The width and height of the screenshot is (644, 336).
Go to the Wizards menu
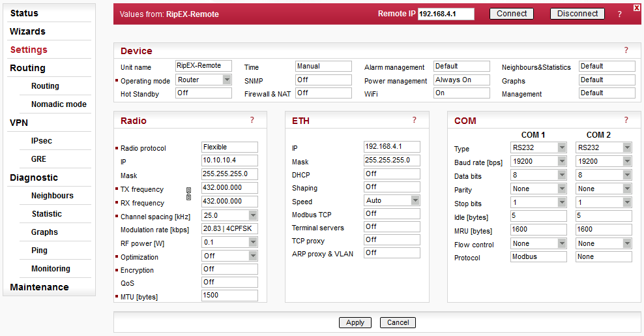click(27, 31)
